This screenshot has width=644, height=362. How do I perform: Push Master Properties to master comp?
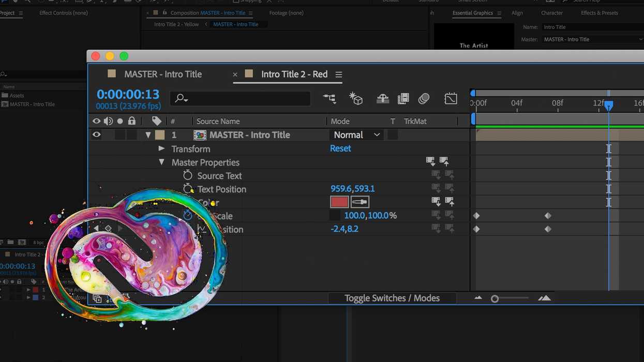(x=444, y=162)
